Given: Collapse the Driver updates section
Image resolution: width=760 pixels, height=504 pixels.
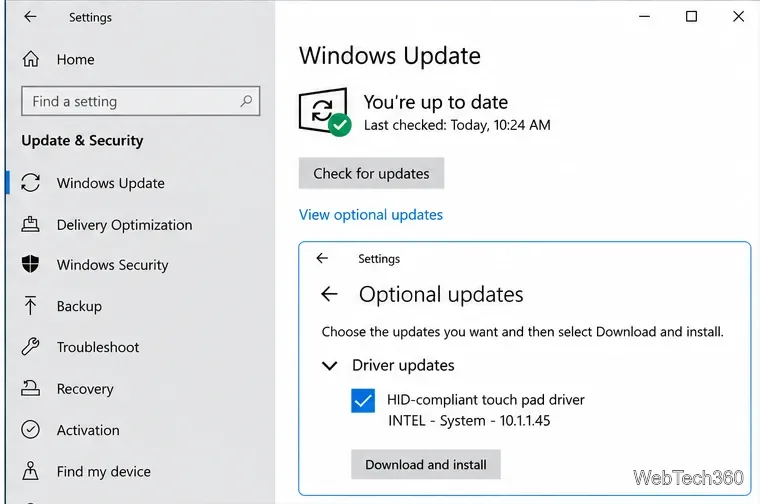Looking at the screenshot, I should (x=330, y=365).
